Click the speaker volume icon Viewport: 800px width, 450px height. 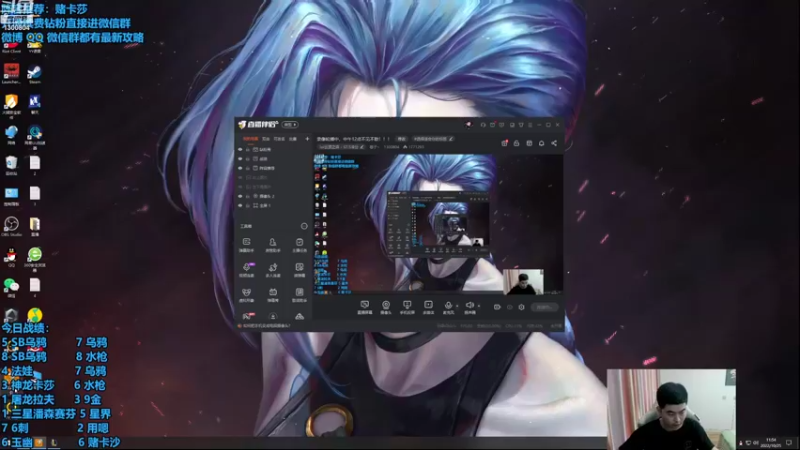click(x=469, y=305)
